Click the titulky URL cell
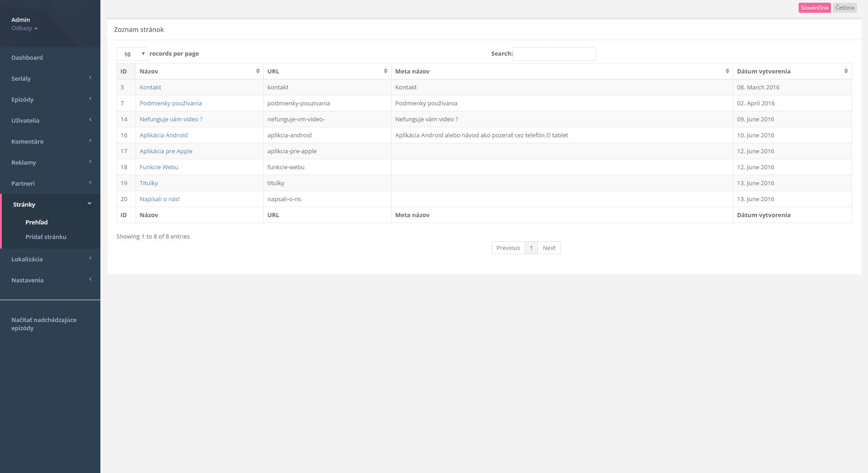Image resolution: width=868 pixels, height=473 pixels. point(327,183)
